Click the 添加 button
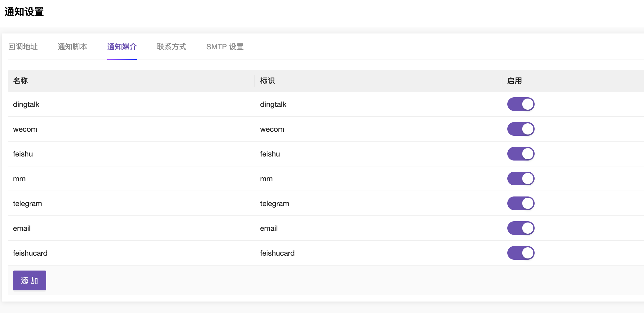The image size is (644, 313). (29, 280)
